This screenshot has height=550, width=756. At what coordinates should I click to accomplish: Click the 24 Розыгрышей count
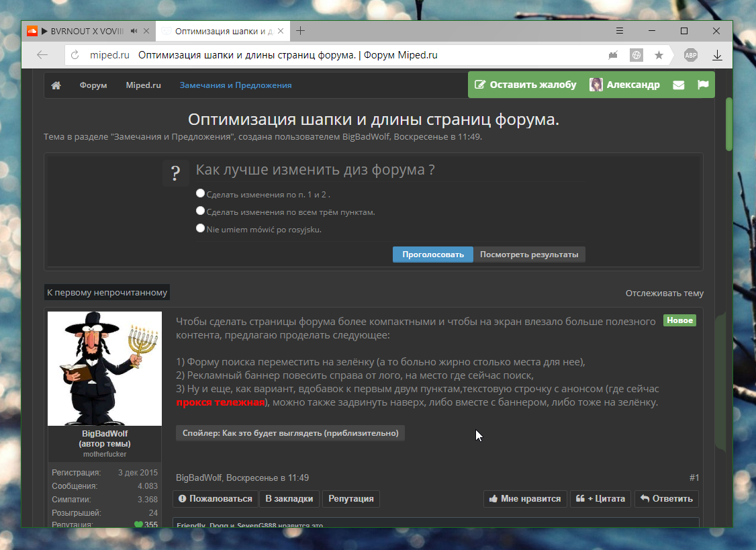tap(153, 513)
